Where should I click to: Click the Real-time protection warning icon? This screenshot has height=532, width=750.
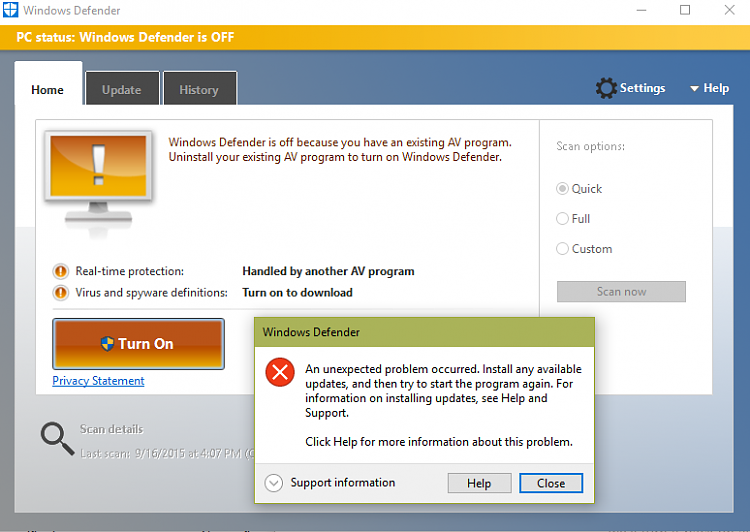pos(61,271)
